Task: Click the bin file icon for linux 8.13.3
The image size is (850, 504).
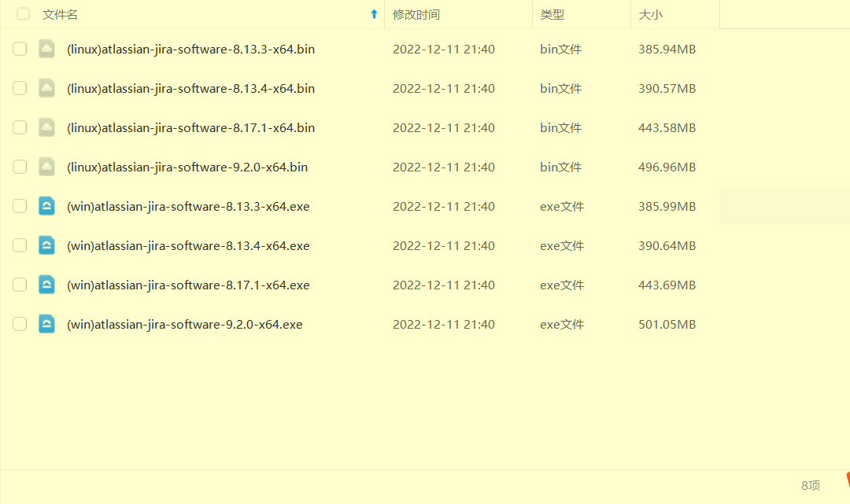Action: (46, 49)
